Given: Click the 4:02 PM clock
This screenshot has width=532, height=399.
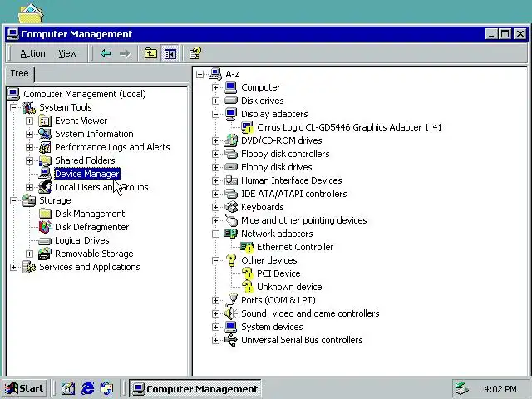Looking at the screenshot, I should [500, 389].
